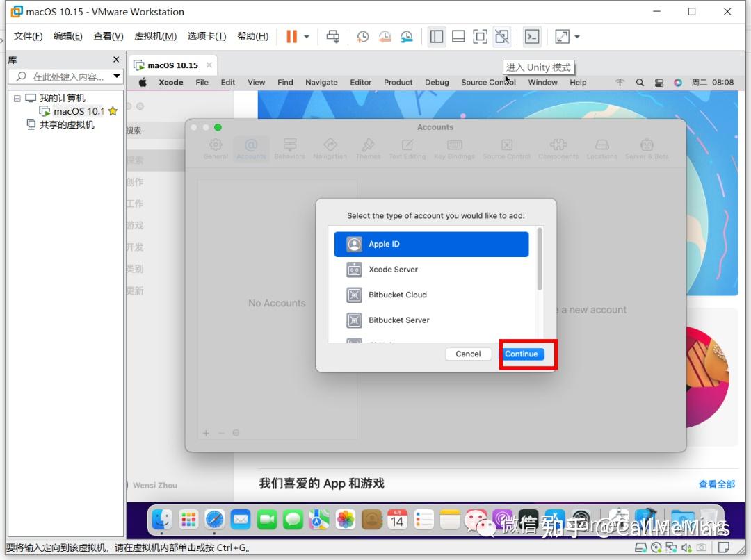
Task: Open Xcode's Product menu
Action: tap(398, 82)
